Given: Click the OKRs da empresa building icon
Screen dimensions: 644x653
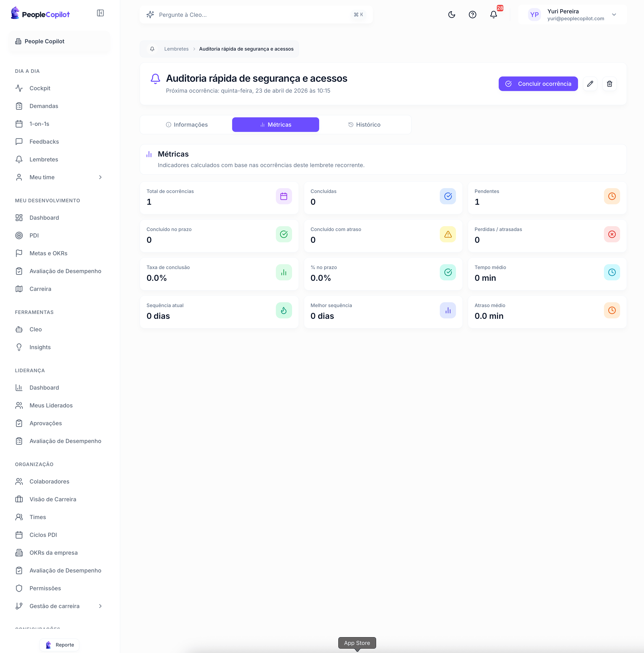Looking at the screenshot, I should 19,553.
